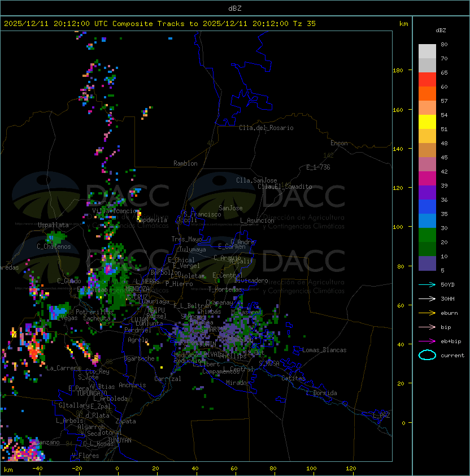
Task: Select the 'Potrerillos' place label
Action: point(94,311)
